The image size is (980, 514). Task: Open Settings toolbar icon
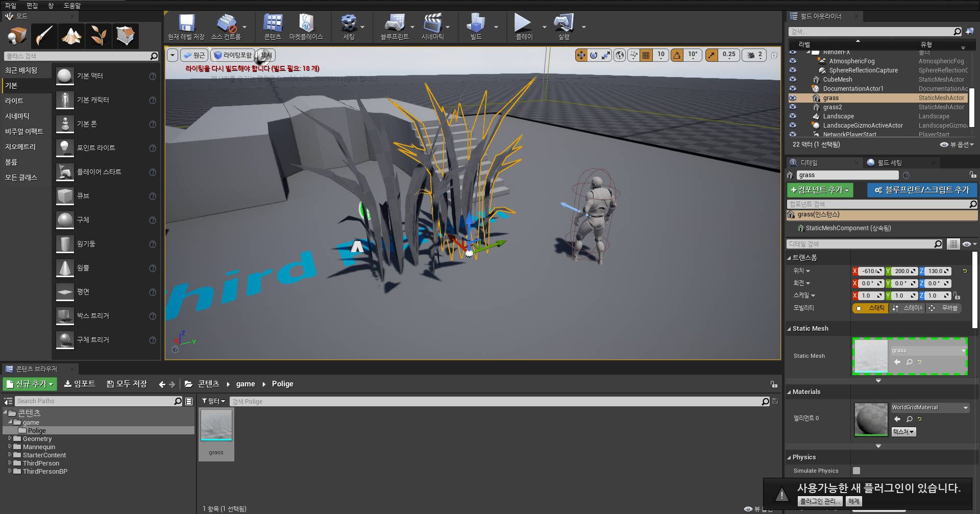[x=349, y=27]
